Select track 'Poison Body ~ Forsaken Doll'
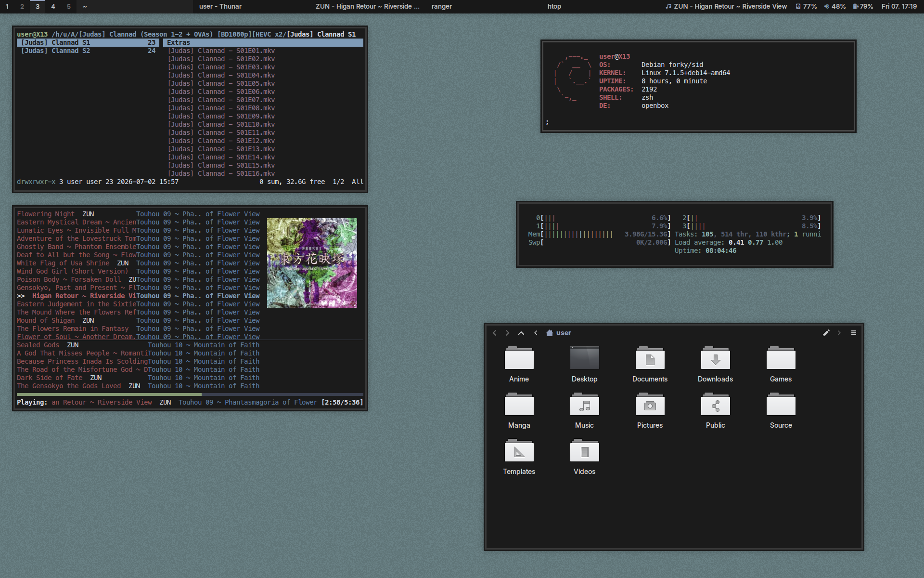This screenshot has width=924, height=578. tap(138, 279)
